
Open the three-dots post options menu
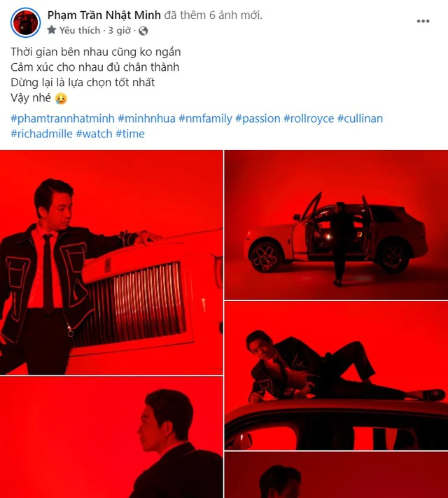click(x=423, y=21)
